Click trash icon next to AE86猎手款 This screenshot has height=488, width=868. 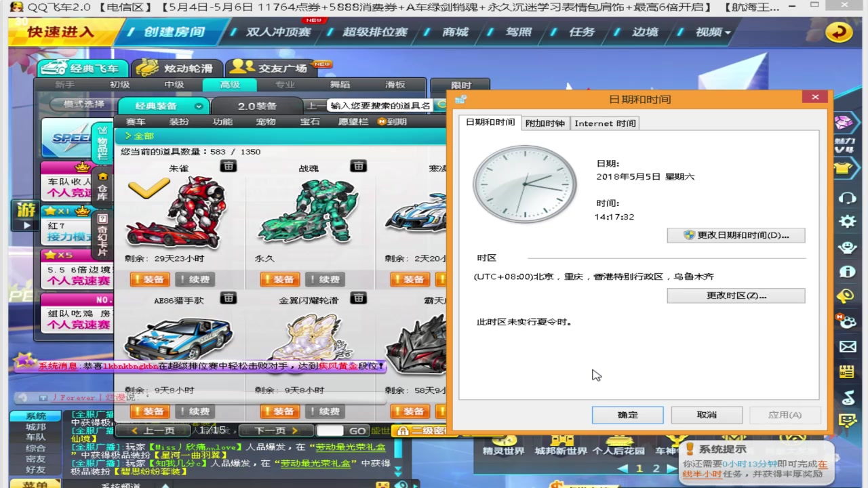228,298
